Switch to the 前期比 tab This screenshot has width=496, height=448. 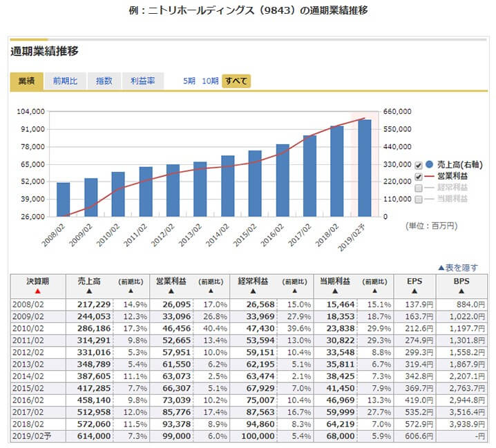[65, 81]
